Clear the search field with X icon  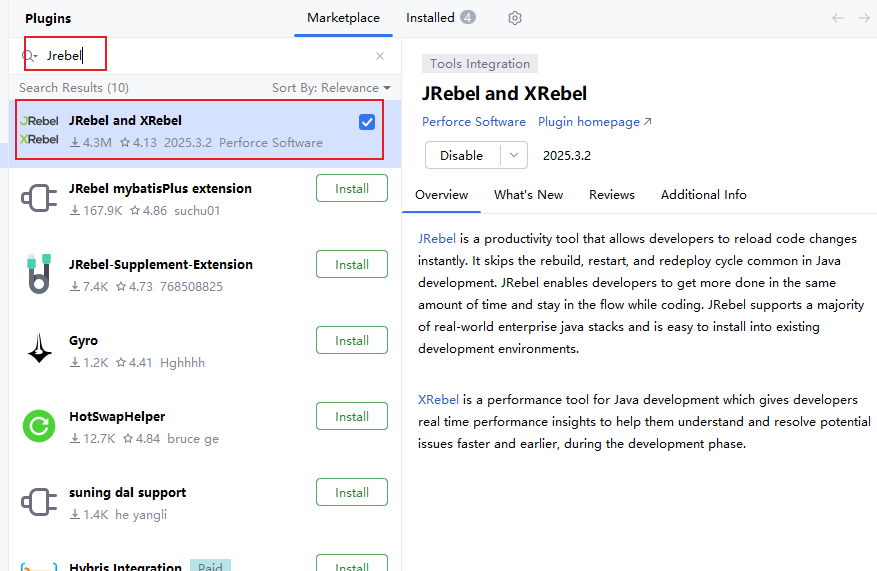click(x=380, y=56)
